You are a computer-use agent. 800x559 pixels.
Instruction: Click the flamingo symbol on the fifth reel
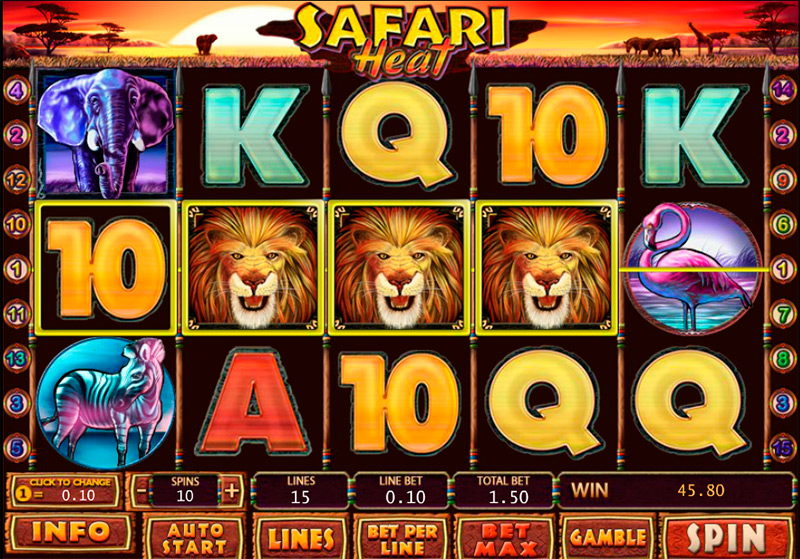click(694, 268)
